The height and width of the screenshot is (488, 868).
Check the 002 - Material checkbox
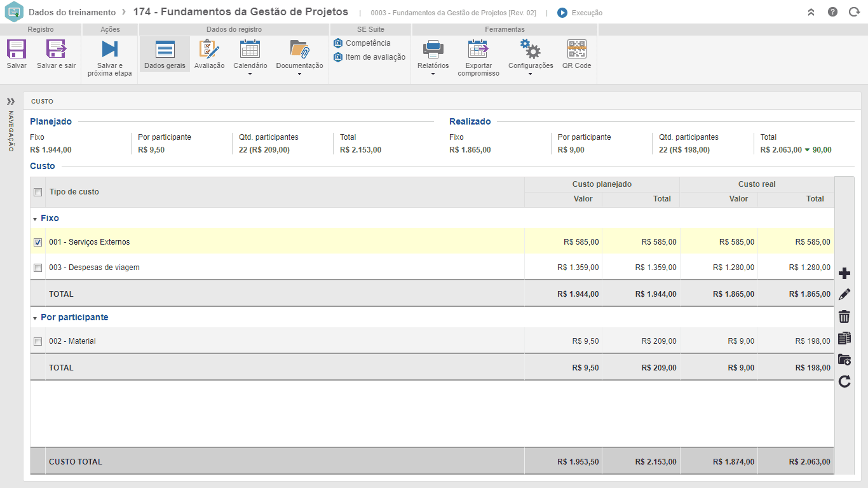pyautogui.click(x=38, y=342)
